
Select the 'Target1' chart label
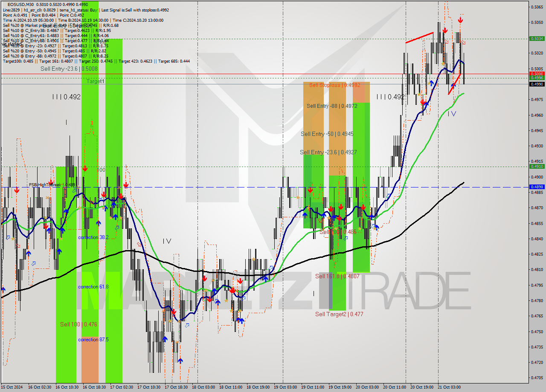click(95, 81)
